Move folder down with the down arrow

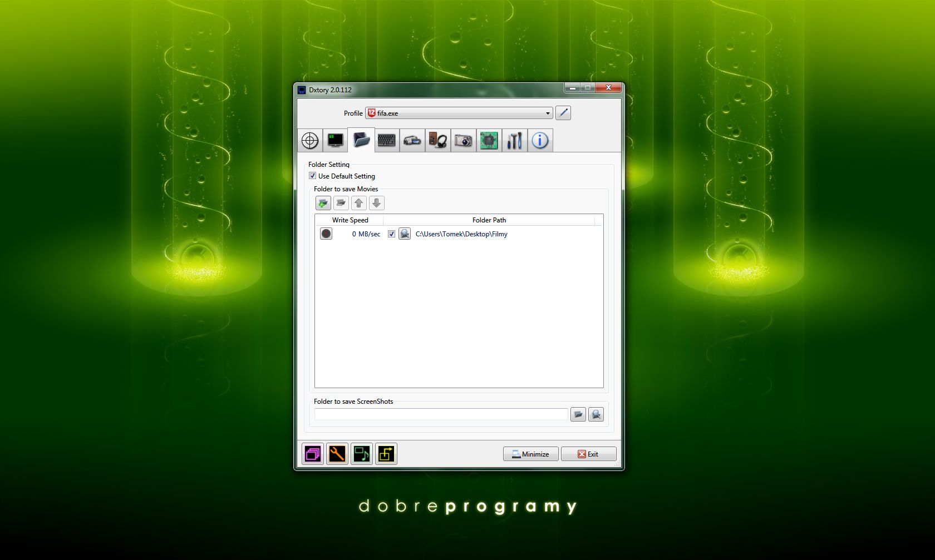[377, 203]
